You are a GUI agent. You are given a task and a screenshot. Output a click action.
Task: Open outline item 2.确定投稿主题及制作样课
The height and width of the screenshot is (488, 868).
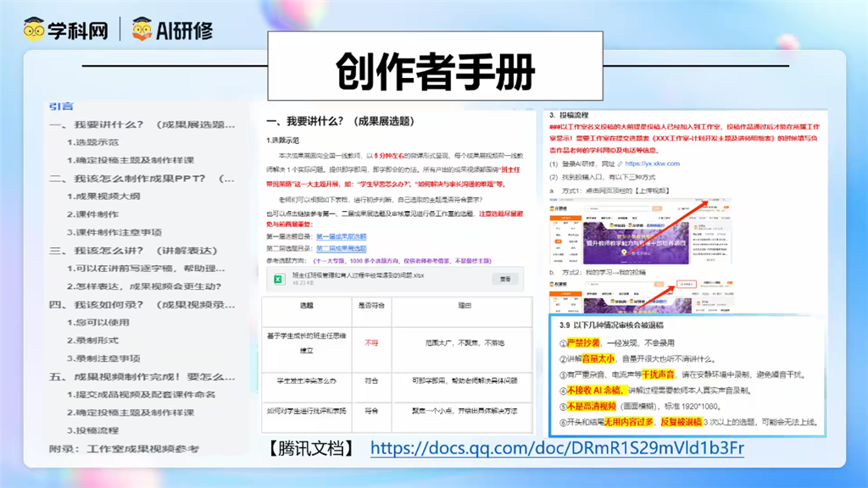coord(131,413)
